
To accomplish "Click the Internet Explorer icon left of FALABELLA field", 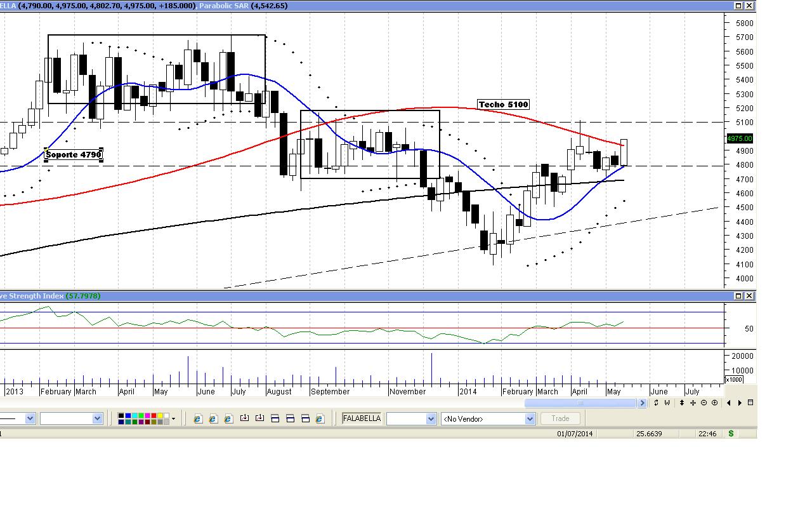I will click(320, 418).
